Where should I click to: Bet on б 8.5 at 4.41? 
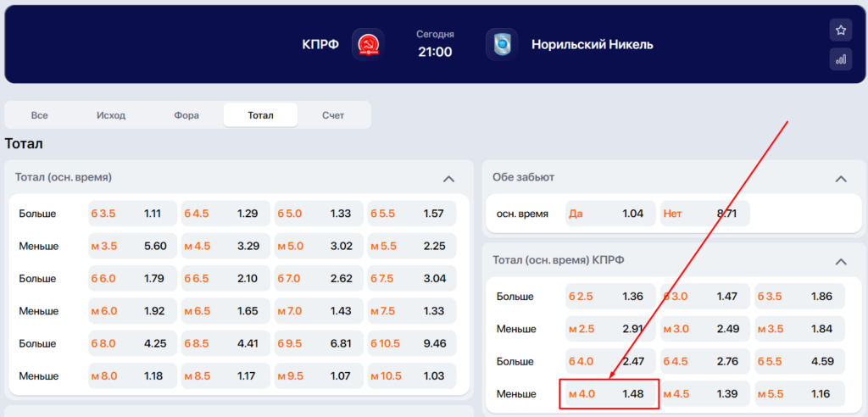[225, 343]
